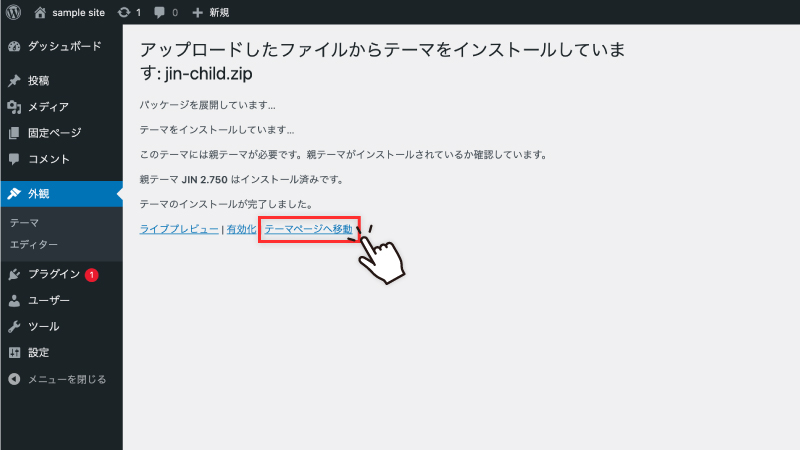Viewport: 800px width, 450px height.
Task: Open the sample site home icon
Action: (x=40, y=12)
